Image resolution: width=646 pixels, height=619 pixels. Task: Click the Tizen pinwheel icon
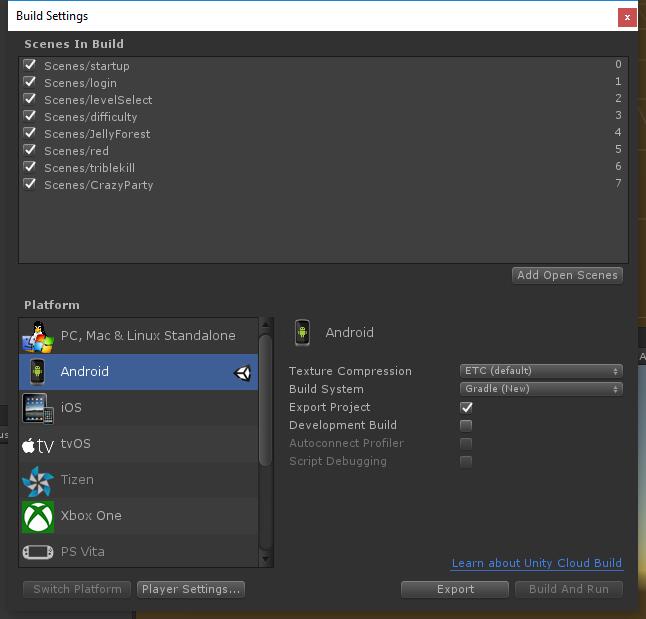(x=38, y=481)
